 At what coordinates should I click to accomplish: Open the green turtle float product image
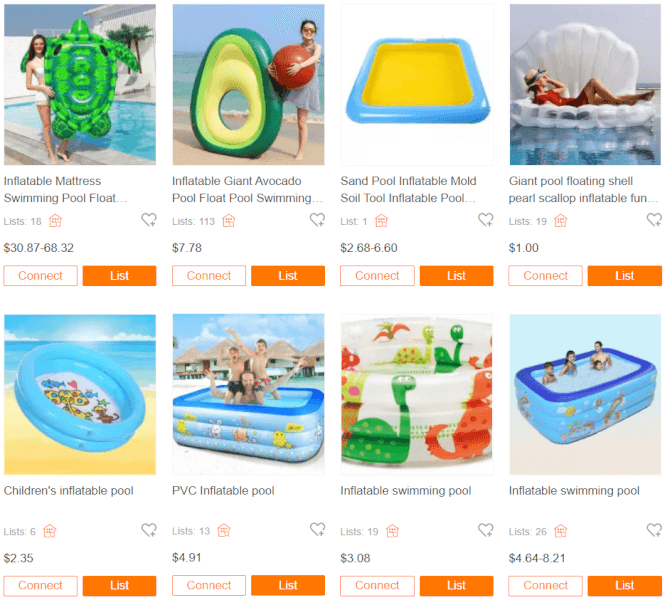80,84
